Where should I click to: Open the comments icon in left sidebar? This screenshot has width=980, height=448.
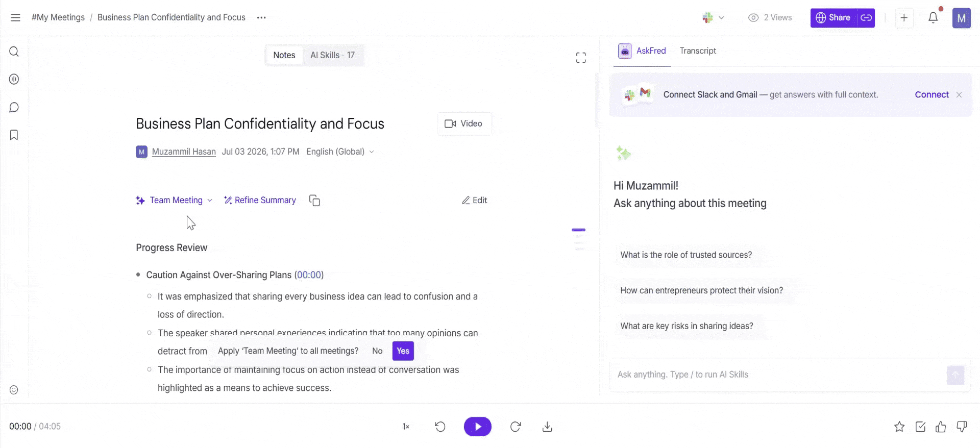pyautogui.click(x=14, y=108)
